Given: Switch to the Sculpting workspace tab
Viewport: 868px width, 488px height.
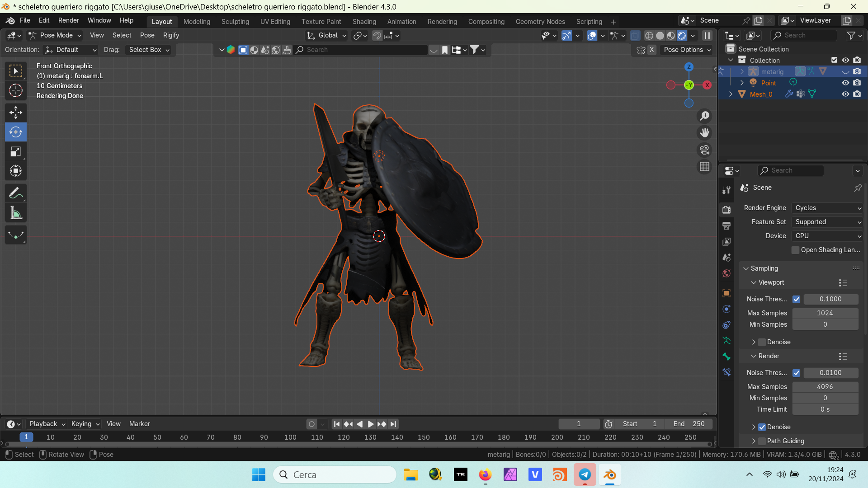Looking at the screenshot, I should tap(235, 22).
